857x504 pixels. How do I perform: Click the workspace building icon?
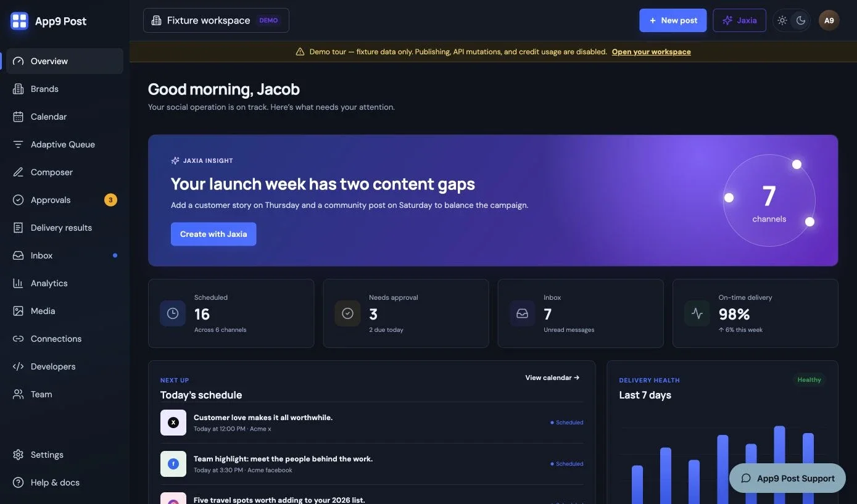tap(157, 20)
